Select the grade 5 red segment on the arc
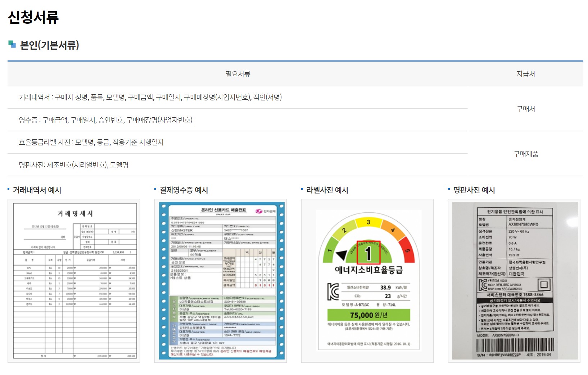The height and width of the screenshot is (375, 588). click(x=407, y=251)
